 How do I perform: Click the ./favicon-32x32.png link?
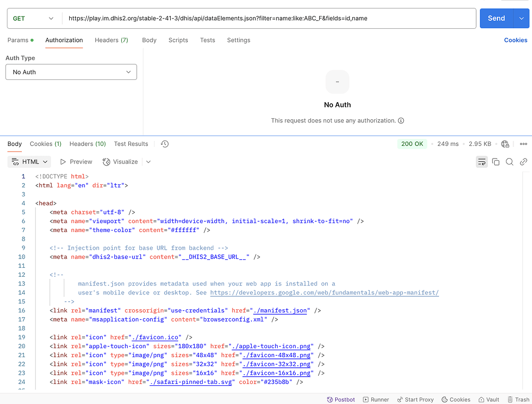click(277, 364)
